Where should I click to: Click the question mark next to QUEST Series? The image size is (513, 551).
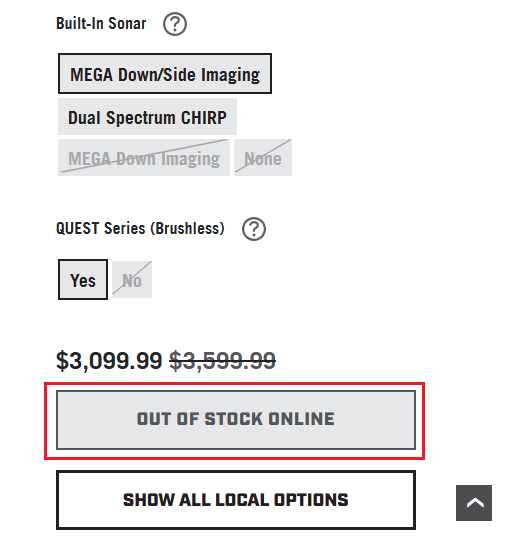[254, 229]
